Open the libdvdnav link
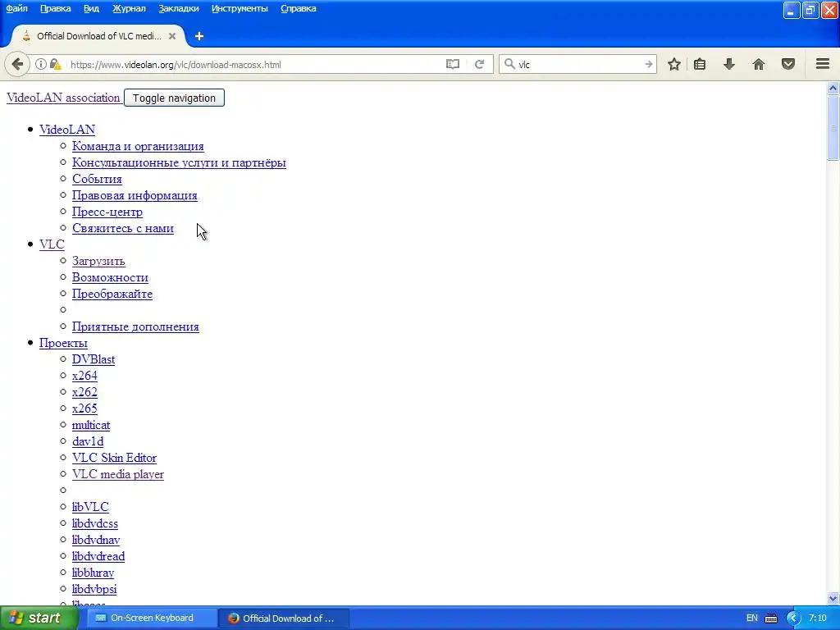The height and width of the screenshot is (630, 840). 96,540
